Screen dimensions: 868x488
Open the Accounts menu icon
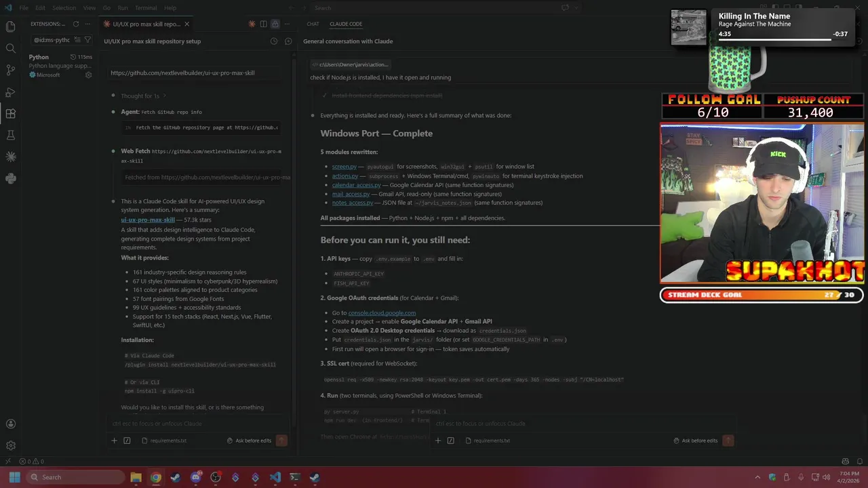[10, 424]
